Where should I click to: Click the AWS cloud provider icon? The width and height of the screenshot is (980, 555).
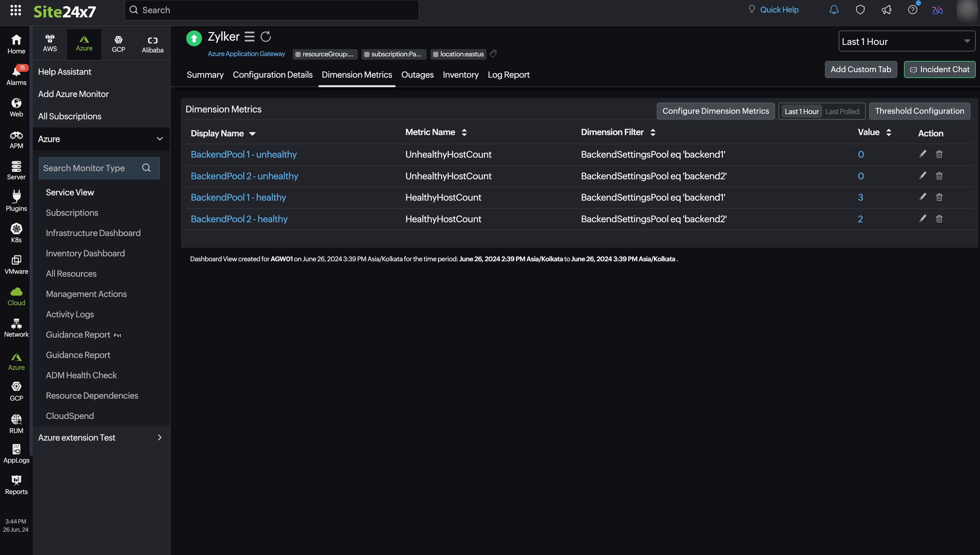coord(50,42)
